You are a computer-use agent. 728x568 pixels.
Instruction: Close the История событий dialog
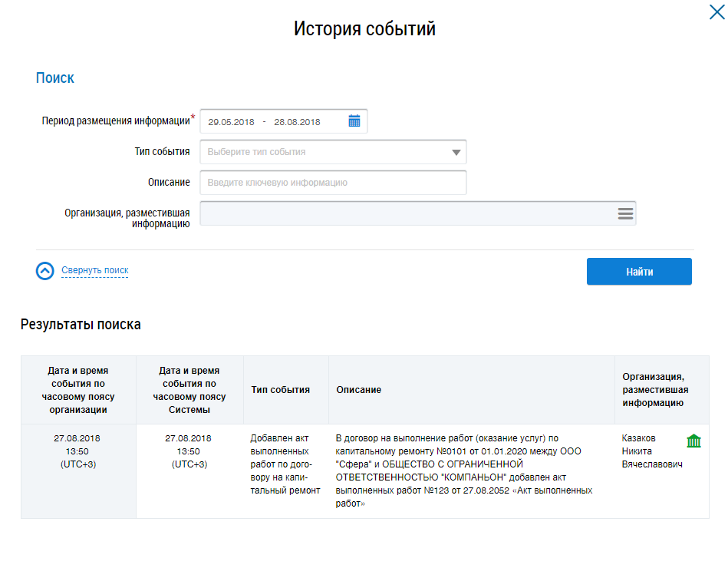coord(715,11)
